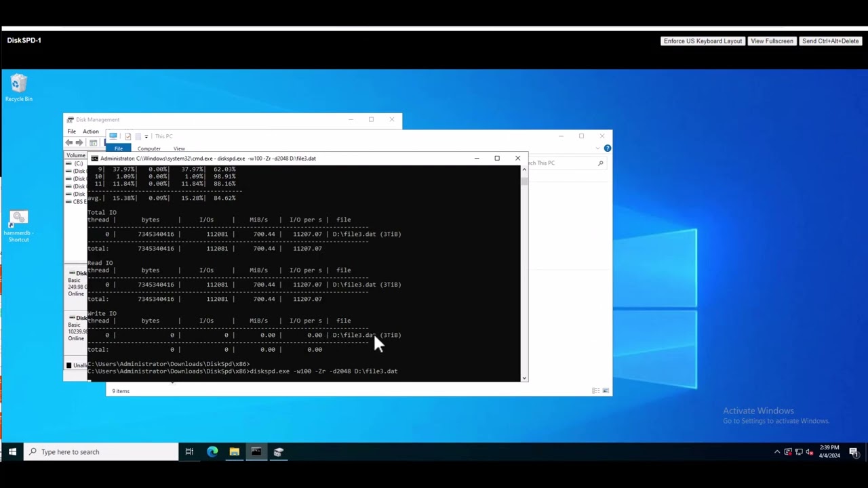Click the Disk Management title bar icon

[71, 120]
